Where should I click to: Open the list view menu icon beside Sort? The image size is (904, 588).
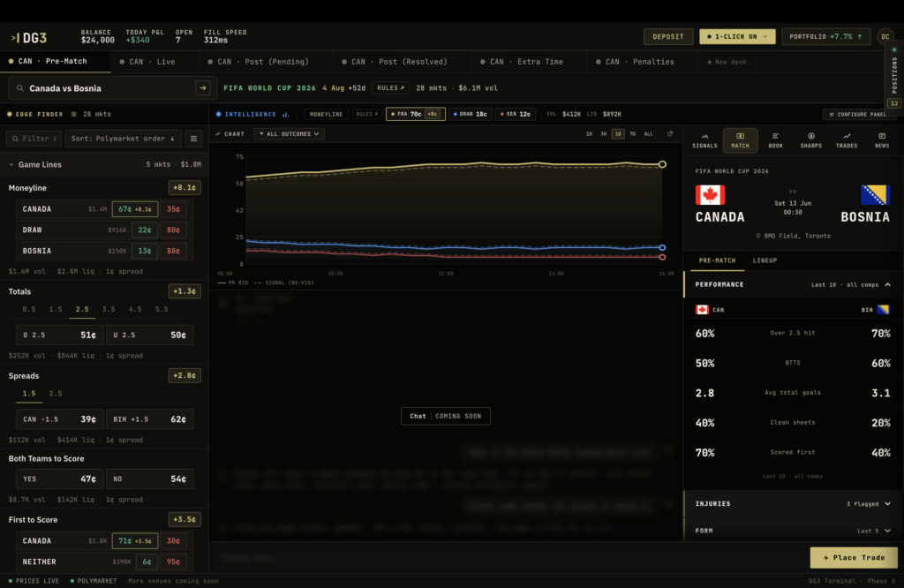(x=193, y=139)
